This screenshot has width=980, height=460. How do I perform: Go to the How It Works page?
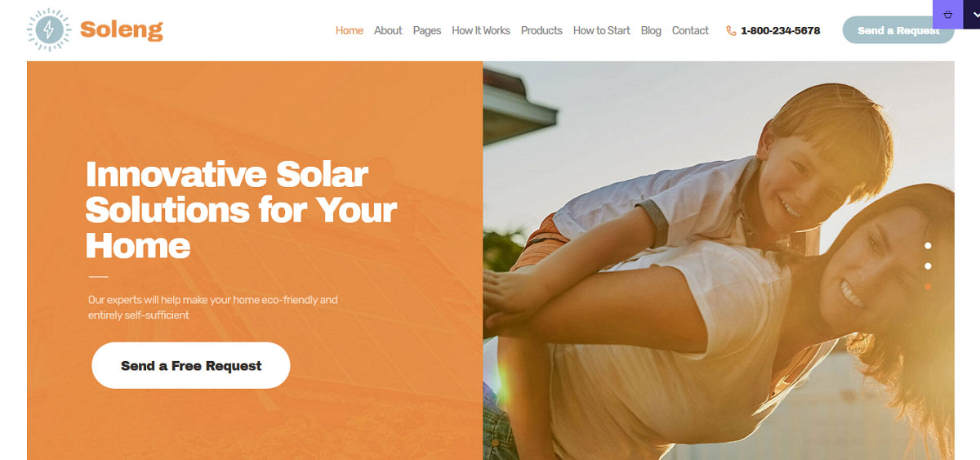481,30
